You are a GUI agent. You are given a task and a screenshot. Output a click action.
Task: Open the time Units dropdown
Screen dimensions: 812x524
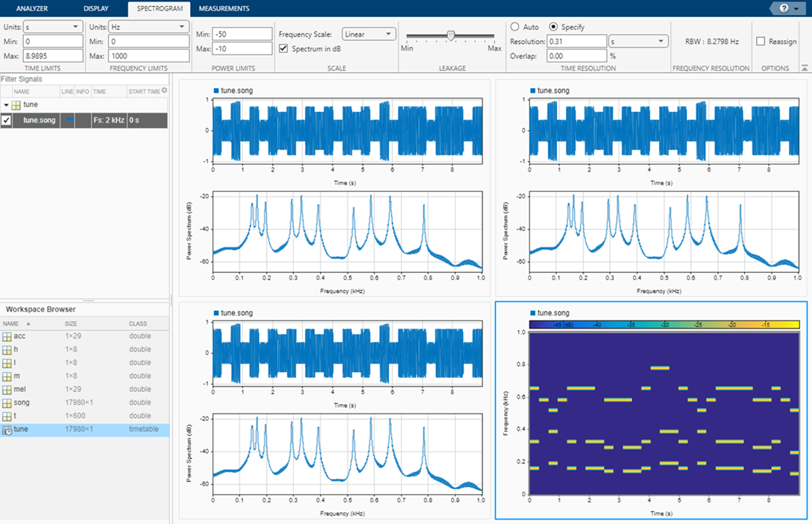coord(53,27)
